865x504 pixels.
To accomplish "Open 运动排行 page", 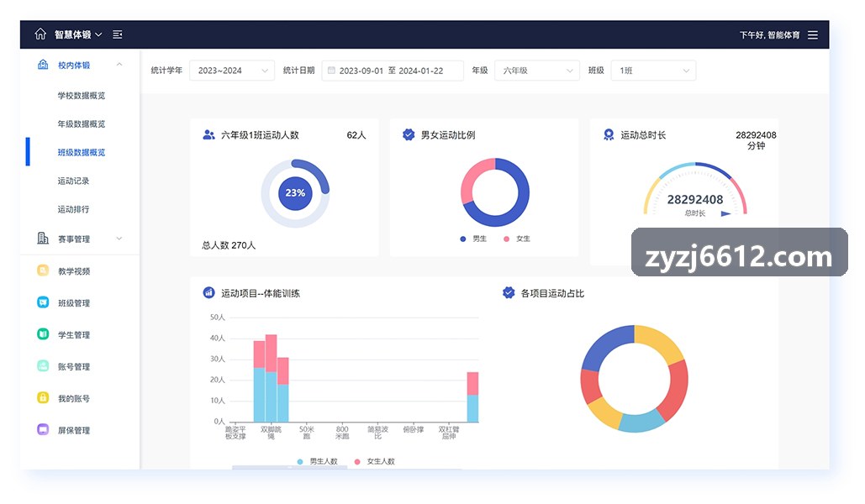I will (x=73, y=209).
